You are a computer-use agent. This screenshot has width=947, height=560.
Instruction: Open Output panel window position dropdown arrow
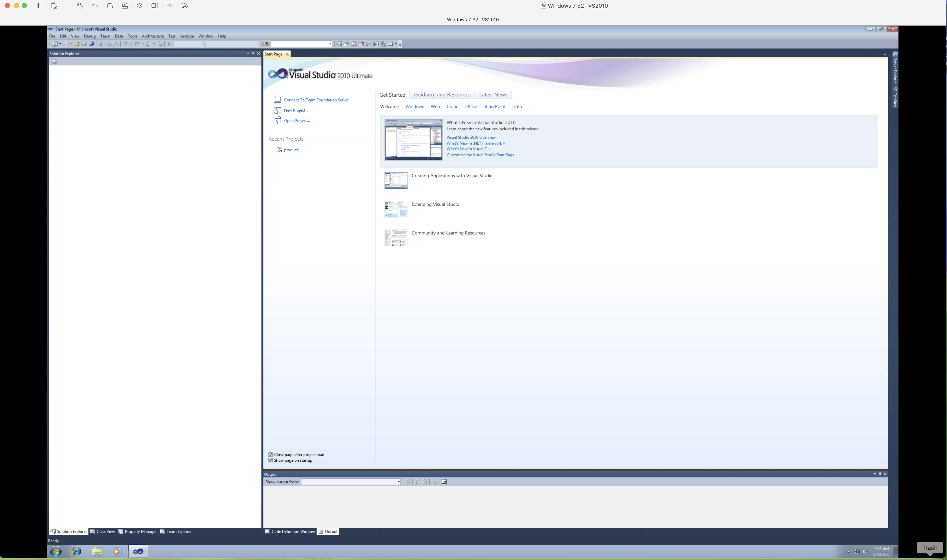coord(874,474)
